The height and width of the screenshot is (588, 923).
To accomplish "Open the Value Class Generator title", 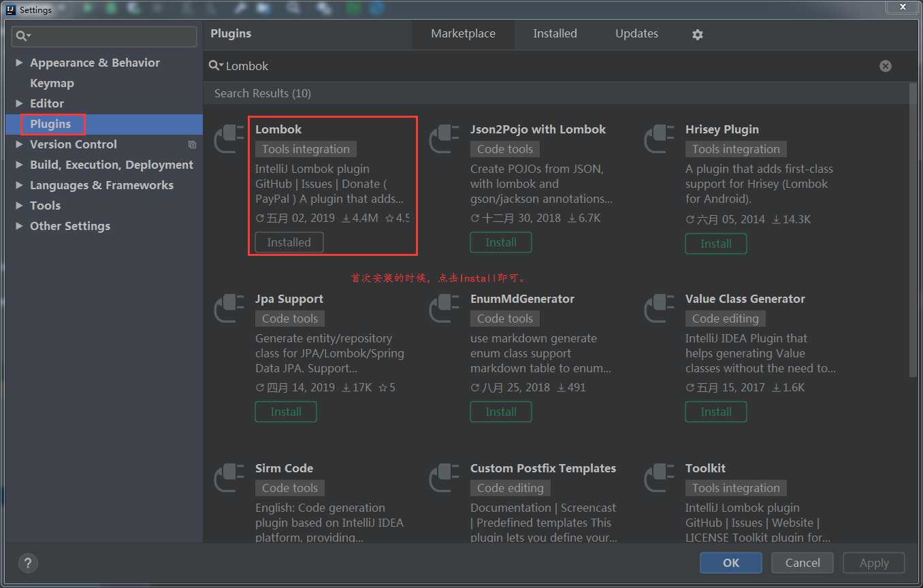I will click(x=745, y=299).
